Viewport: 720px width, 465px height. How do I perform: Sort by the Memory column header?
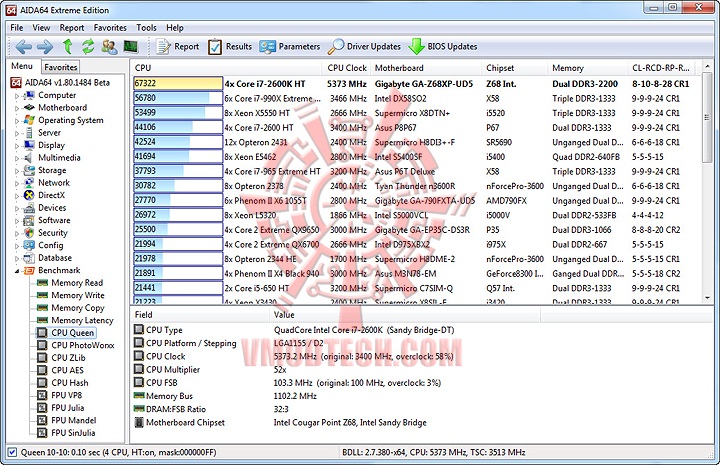pos(587,67)
